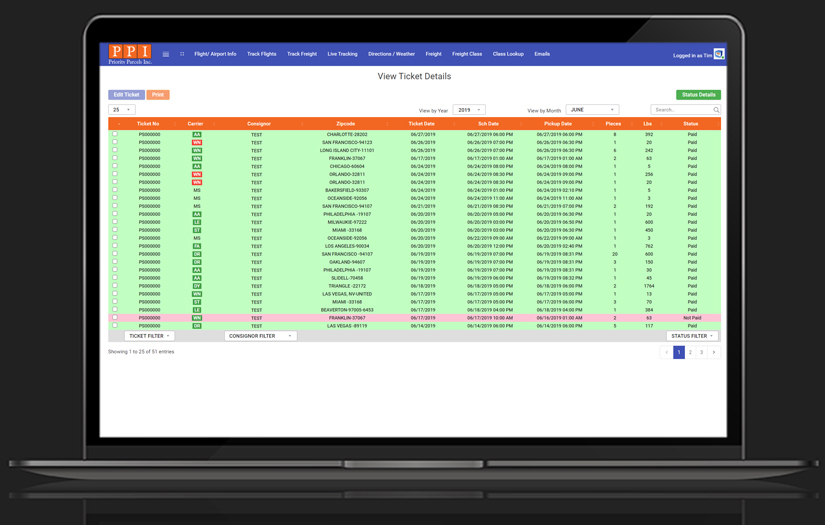This screenshot has height=525, width=825.
Task: Click sort arrows beside Sch Date header
Action: click(x=521, y=124)
